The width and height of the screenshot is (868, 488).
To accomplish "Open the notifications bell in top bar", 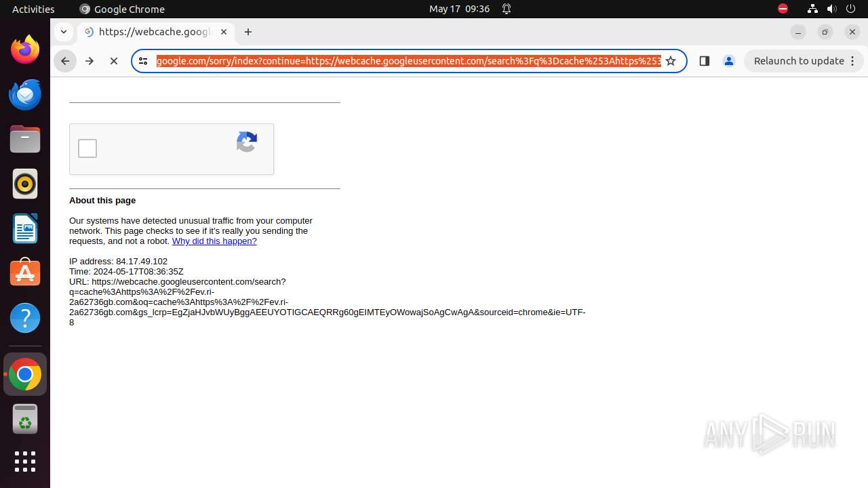I will [507, 9].
